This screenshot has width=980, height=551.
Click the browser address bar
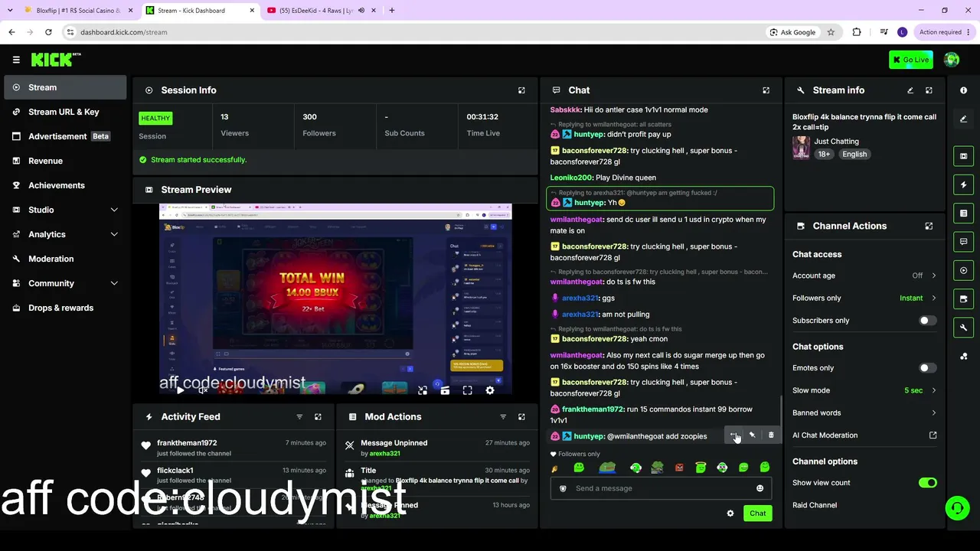[413, 32]
